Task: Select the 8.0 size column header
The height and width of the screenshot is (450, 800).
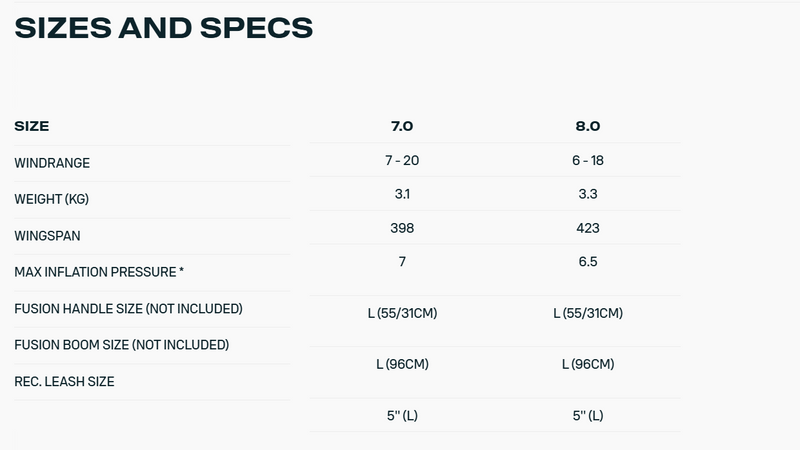Action: click(588, 127)
